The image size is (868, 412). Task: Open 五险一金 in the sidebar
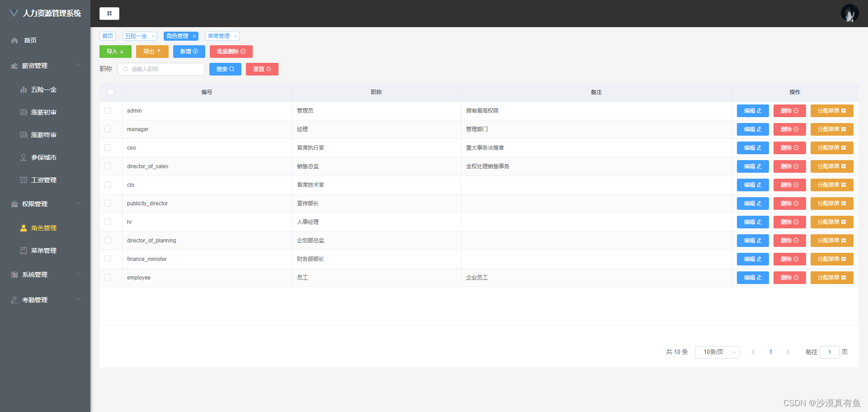point(43,90)
